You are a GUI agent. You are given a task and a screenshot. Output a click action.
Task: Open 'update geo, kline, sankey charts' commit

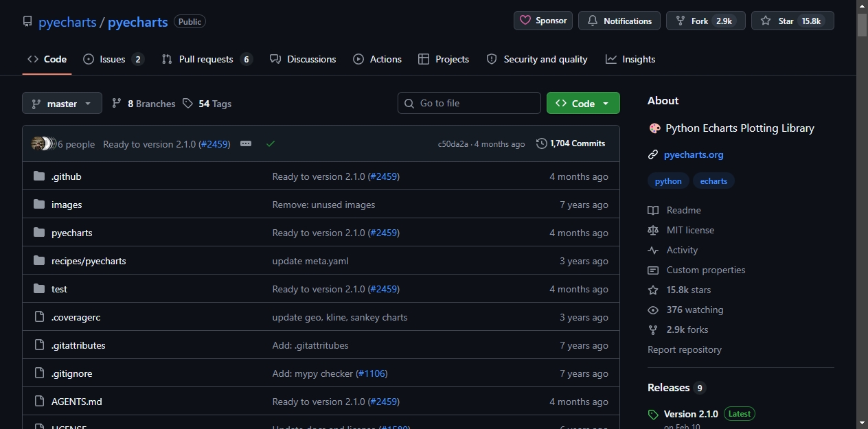[x=340, y=317]
